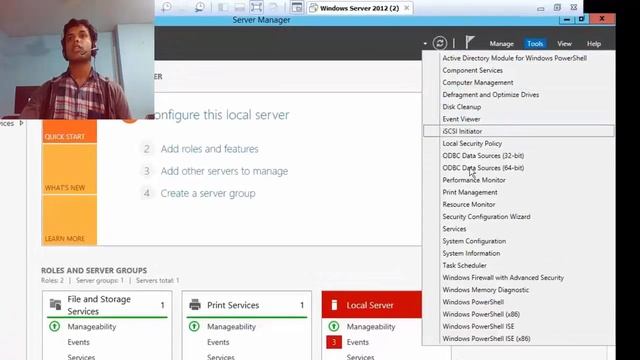The image size is (640, 360).
Task: Open Event Viewer from Tools menu
Action: pos(461,119)
